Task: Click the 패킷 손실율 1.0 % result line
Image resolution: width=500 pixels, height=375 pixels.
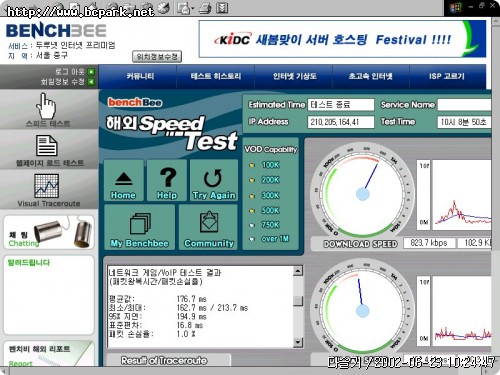Action: click(152, 334)
